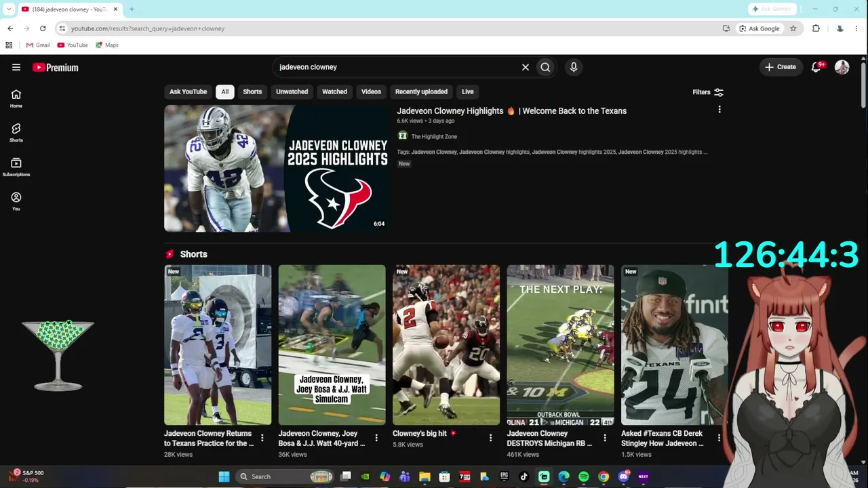Screen dimensions: 868x488
Task: Go to Home in the sidebar
Action: [16, 99]
